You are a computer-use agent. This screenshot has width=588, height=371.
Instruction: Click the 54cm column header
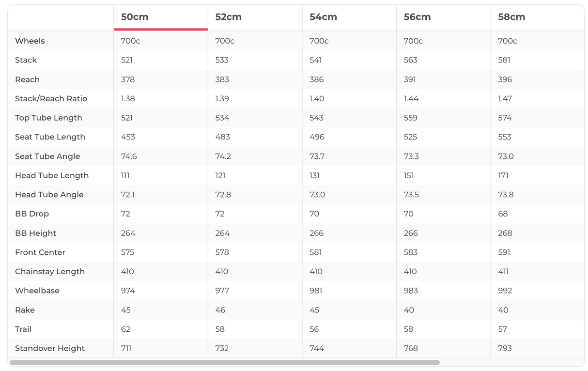[323, 17]
